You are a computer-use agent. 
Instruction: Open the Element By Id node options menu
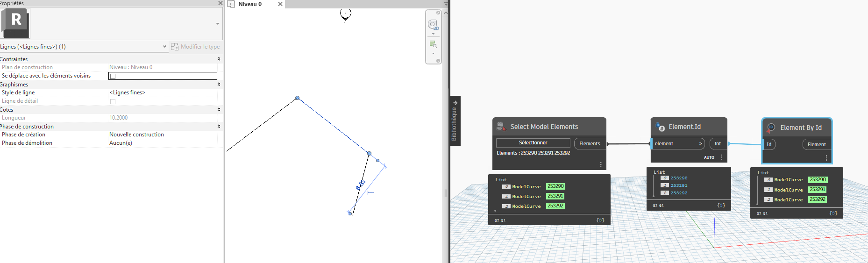point(826,158)
